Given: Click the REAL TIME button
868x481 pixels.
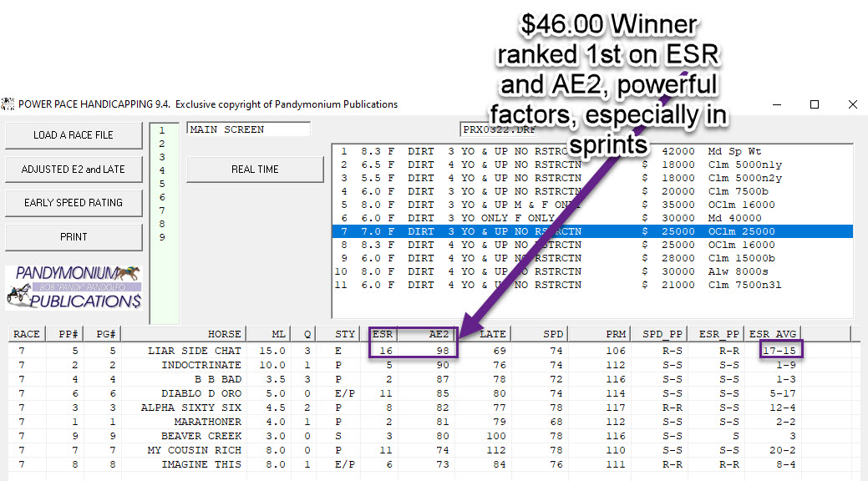Looking at the screenshot, I should 255,170.
